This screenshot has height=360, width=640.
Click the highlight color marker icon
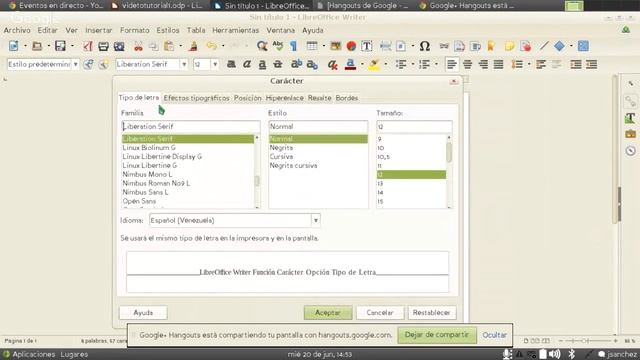click(374, 64)
